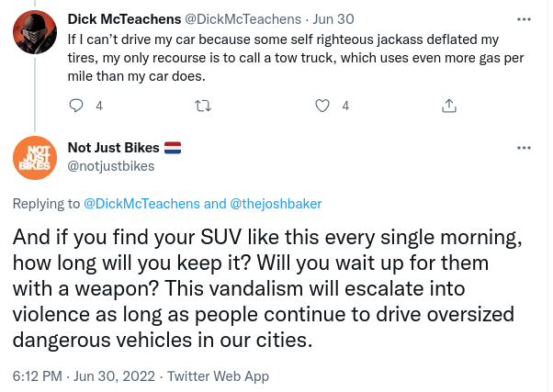Open the @notjustbikes handle
The width and height of the screenshot is (553, 392).
tap(111, 166)
